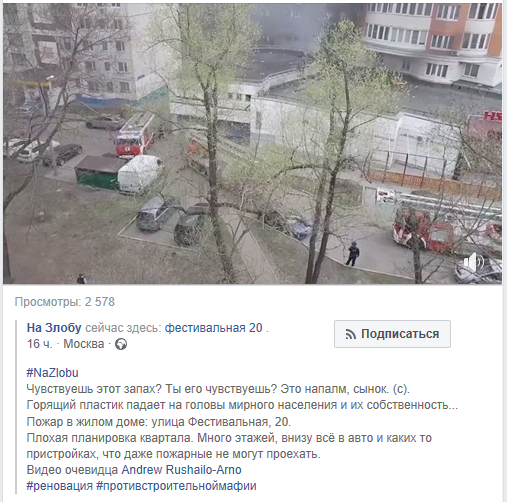Click the Просмотры: 2 578 view count
507x502 pixels.
tap(65, 302)
